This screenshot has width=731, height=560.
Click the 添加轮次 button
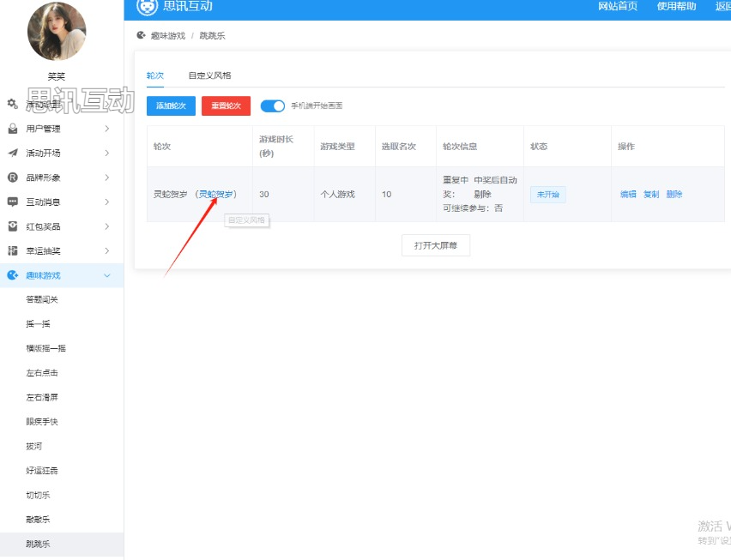[x=171, y=105]
